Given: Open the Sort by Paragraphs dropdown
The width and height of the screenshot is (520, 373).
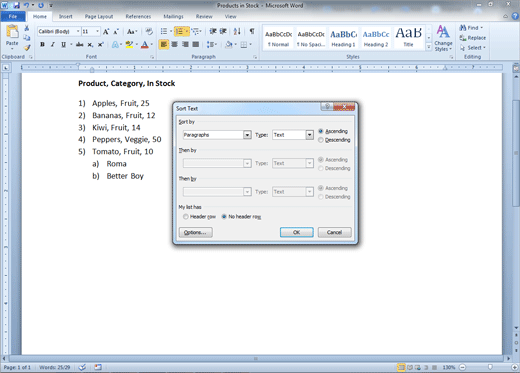Looking at the screenshot, I should pos(217,135).
